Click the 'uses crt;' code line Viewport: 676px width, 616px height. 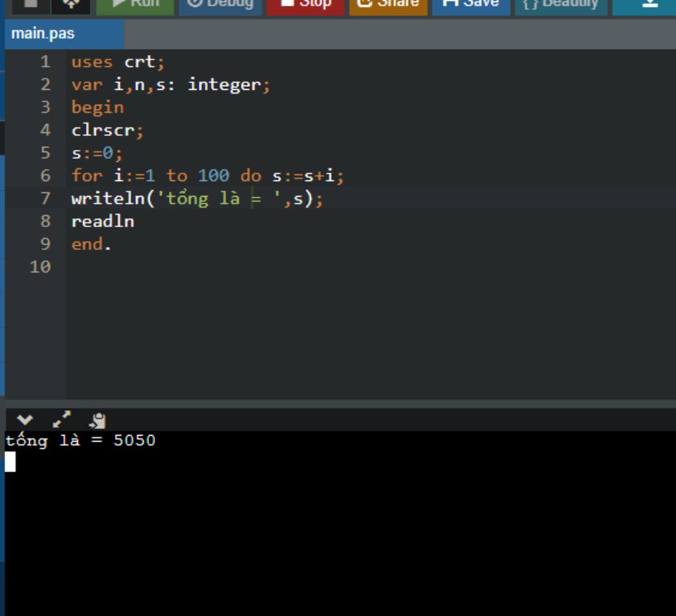point(118,61)
